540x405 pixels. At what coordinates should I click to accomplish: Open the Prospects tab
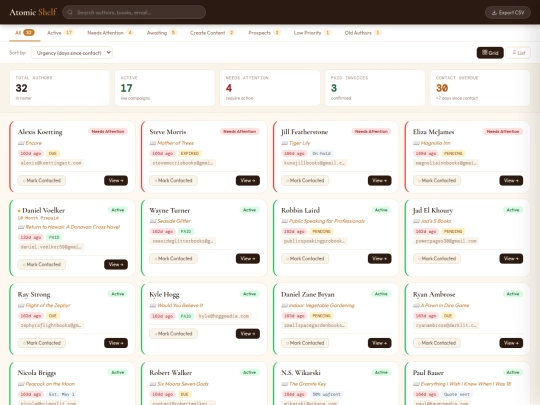coord(264,33)
